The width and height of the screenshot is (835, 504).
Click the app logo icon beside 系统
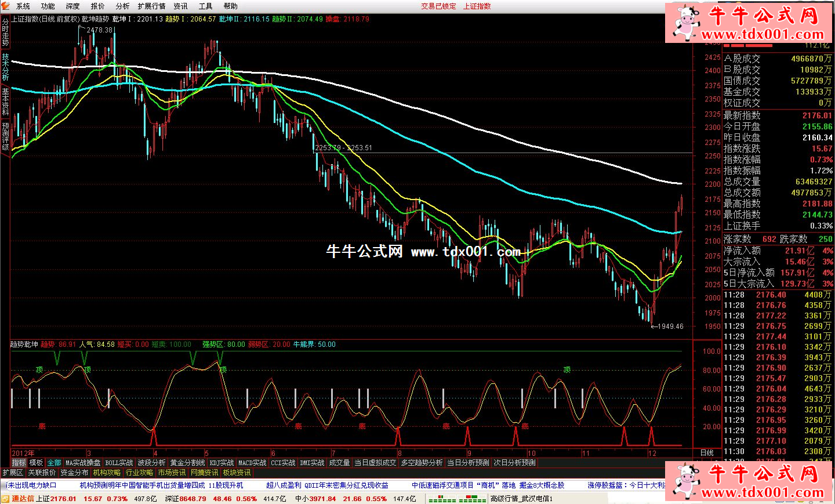[6, 6]
